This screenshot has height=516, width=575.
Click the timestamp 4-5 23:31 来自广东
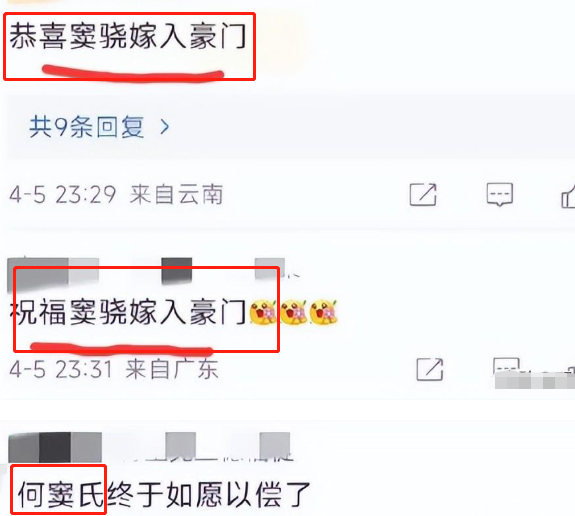[114, 369]
